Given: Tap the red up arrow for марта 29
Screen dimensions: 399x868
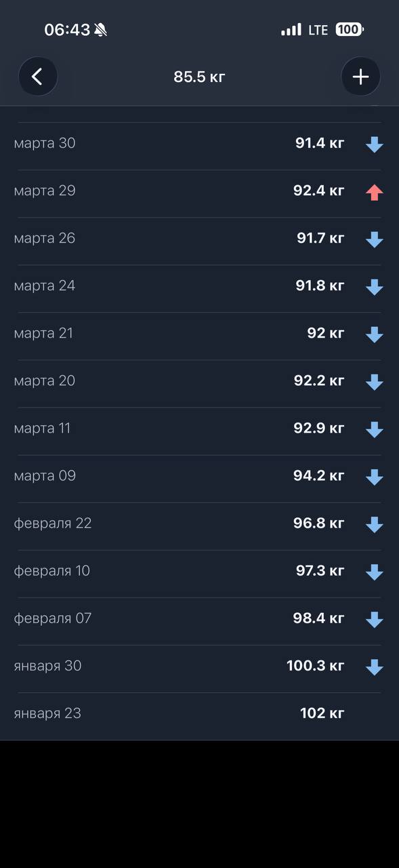Looking at the screenshot, I should click(375, 193).
